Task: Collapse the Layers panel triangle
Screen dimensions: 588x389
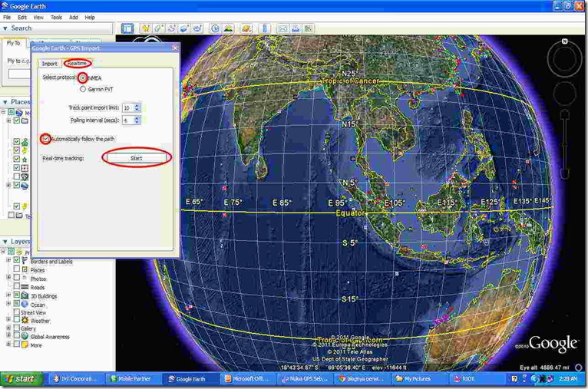Action: 5,242
